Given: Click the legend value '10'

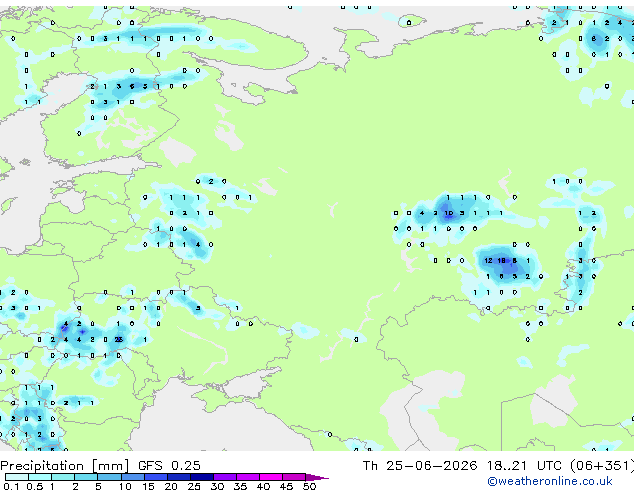Looking at the screenshot, I should 125,486.
